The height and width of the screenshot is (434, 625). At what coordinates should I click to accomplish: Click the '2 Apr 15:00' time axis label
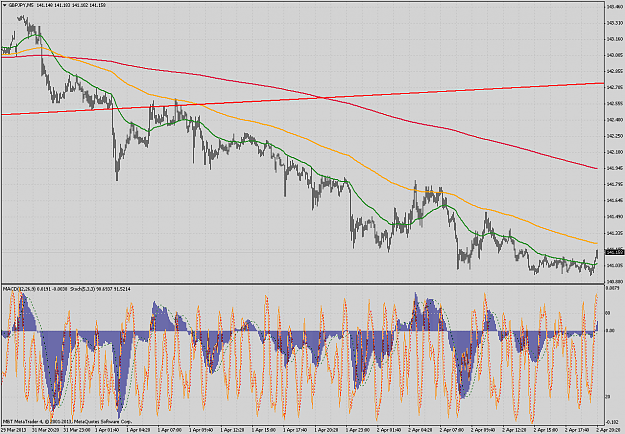click(x=546, y=430)
